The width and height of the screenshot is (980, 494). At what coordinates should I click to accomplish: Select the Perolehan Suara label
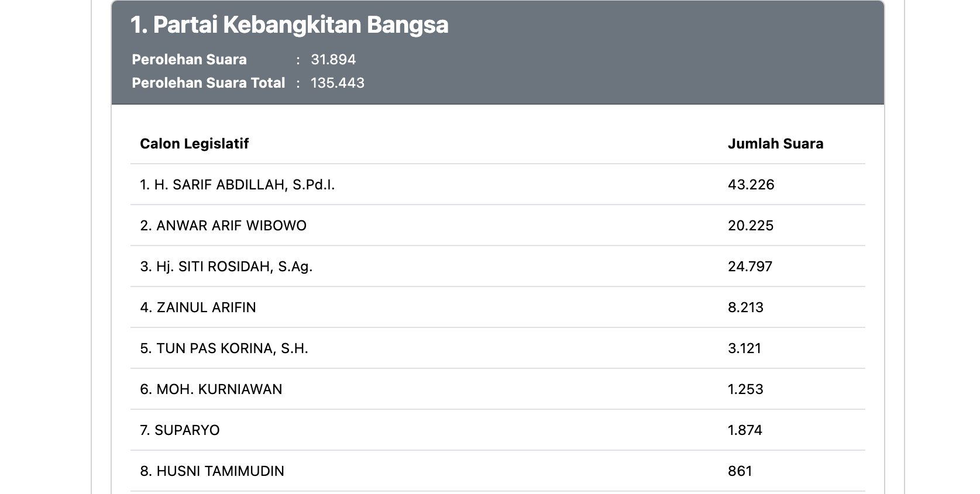coord(189,60)
